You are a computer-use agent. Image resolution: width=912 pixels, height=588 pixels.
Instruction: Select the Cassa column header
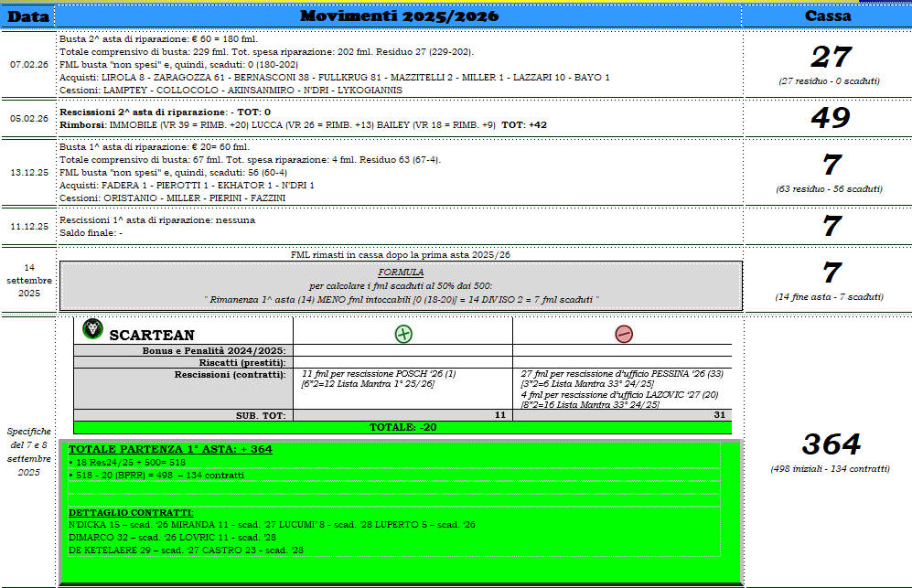coord(827,16)
